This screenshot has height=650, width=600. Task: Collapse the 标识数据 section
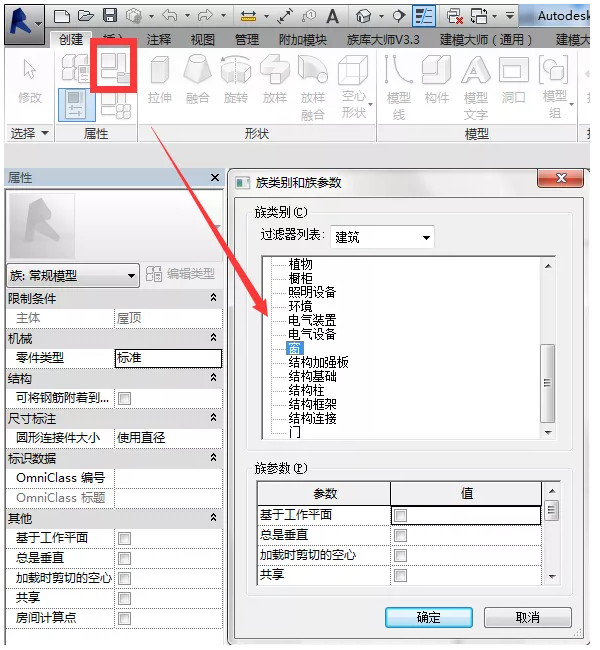(x=213, y=458)
